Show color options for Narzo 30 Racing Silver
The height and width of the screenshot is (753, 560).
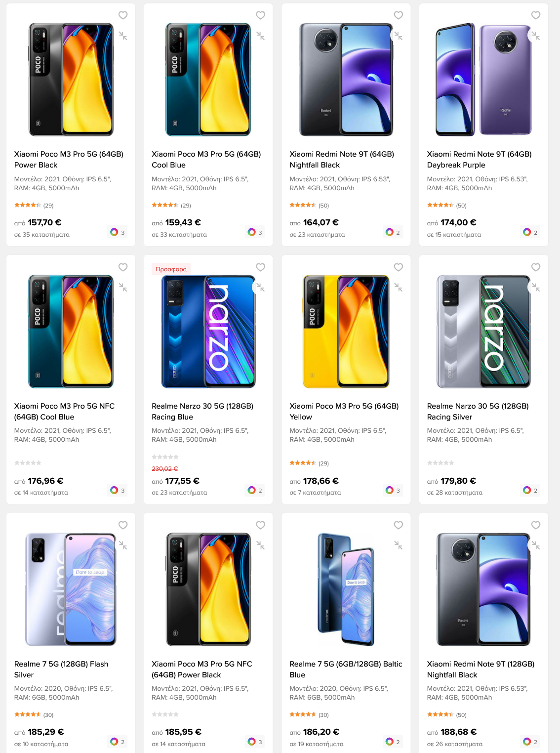pos(530,490)
